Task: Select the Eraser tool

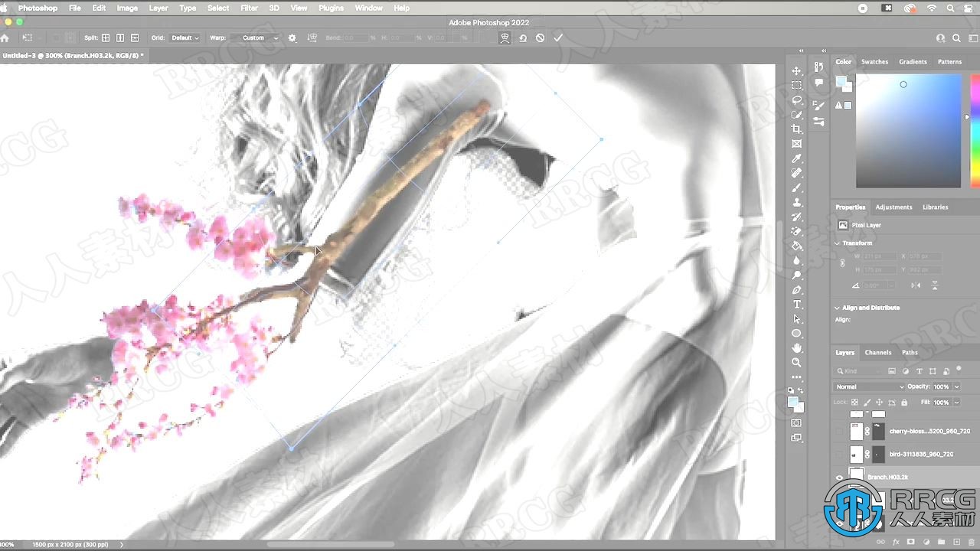Action: pos(796,231)
